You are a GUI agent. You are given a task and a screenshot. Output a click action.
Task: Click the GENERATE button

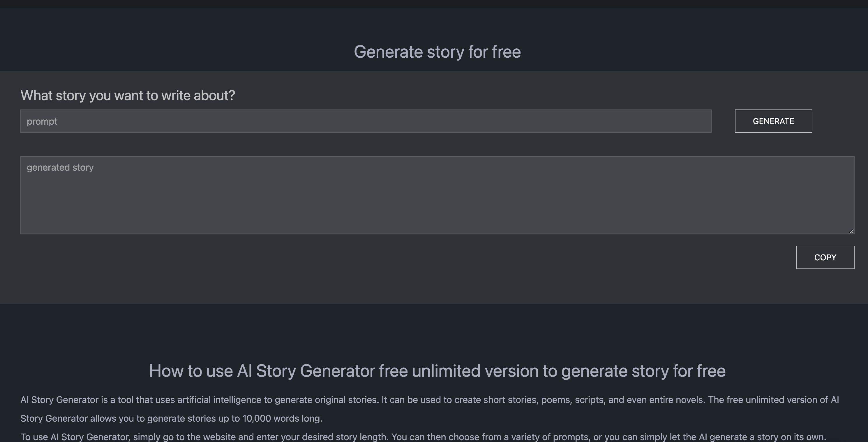click(773, 121)
